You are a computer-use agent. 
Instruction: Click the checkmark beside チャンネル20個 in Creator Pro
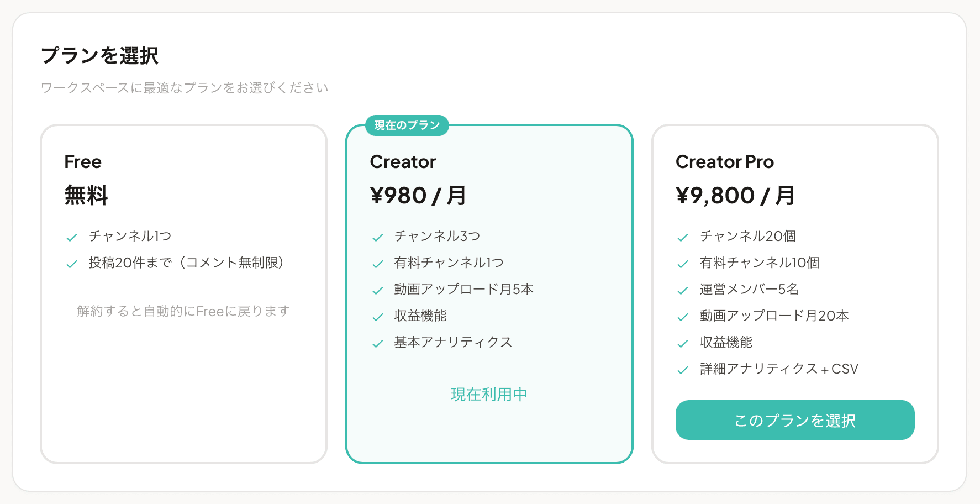683,237
